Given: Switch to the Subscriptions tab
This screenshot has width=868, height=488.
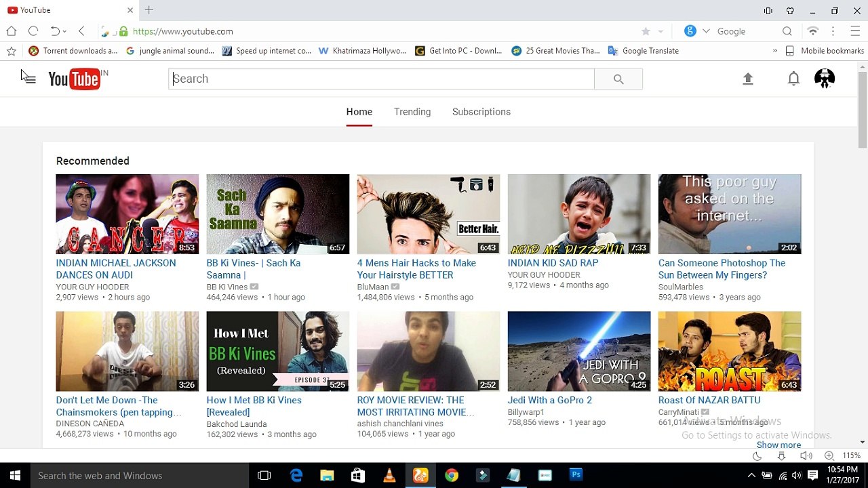Looking at the screenshot, I should click(x=481, y=112).
